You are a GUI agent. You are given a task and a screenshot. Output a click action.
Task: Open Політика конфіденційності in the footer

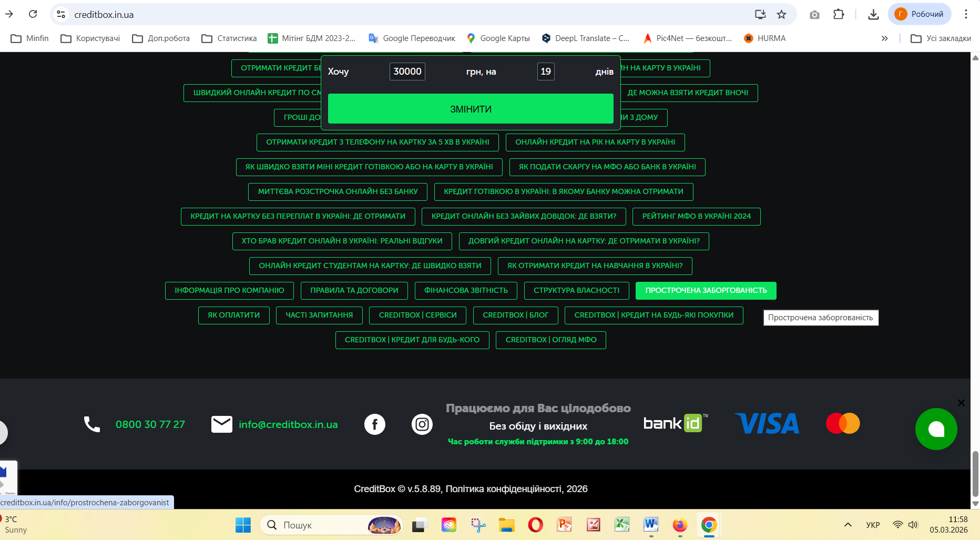pos(504,489)
